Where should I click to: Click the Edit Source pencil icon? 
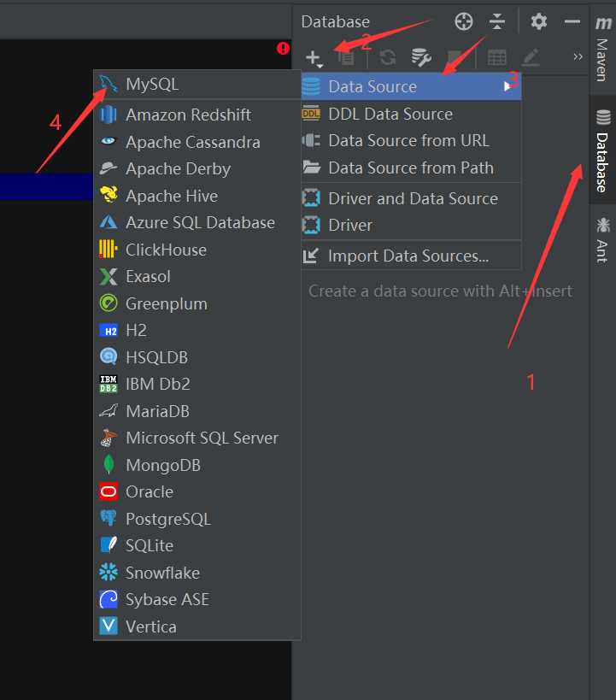531,57
